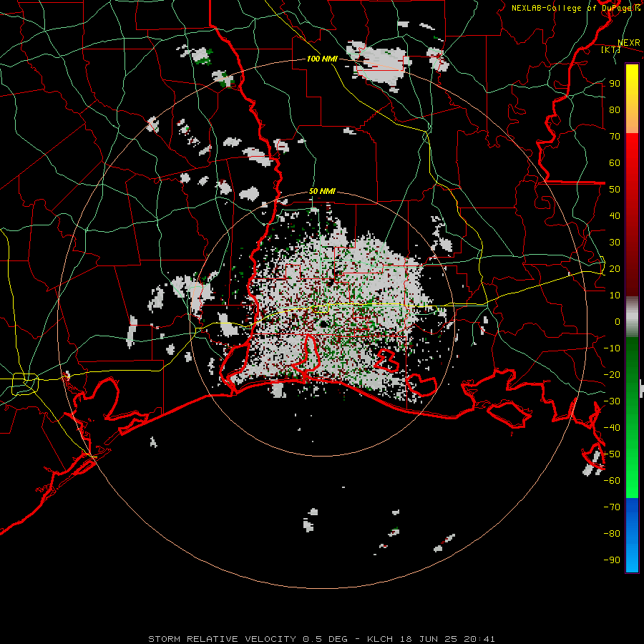The image size is (644, 644).
Task: Click the "100 NMI" range ring label
Action: pyautogui.click(x=322, y=59)
